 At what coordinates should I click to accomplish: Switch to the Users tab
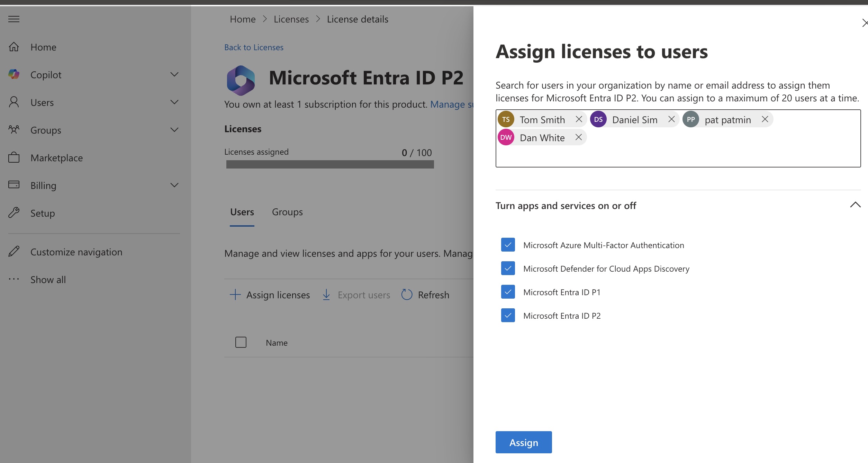[x=242, y=212]
